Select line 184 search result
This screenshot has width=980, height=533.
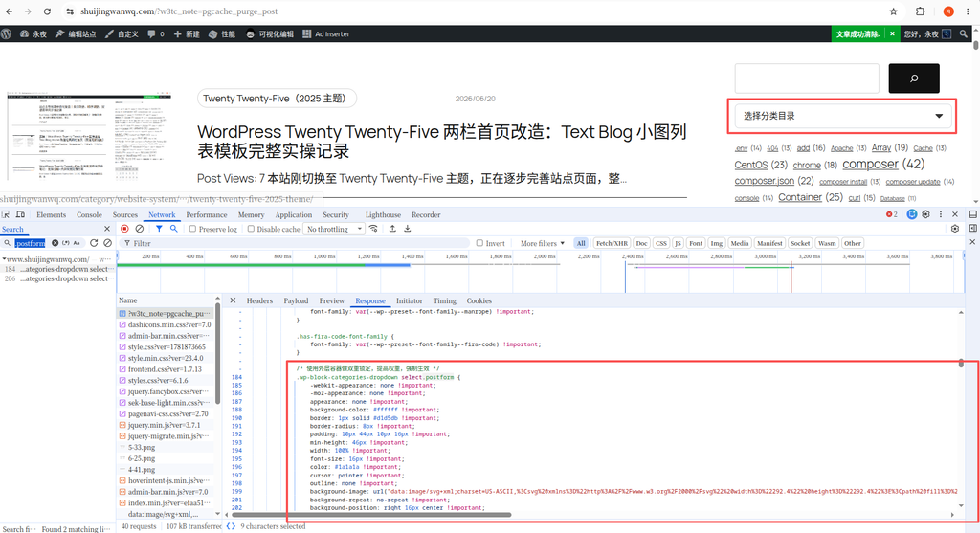[57, 269]
